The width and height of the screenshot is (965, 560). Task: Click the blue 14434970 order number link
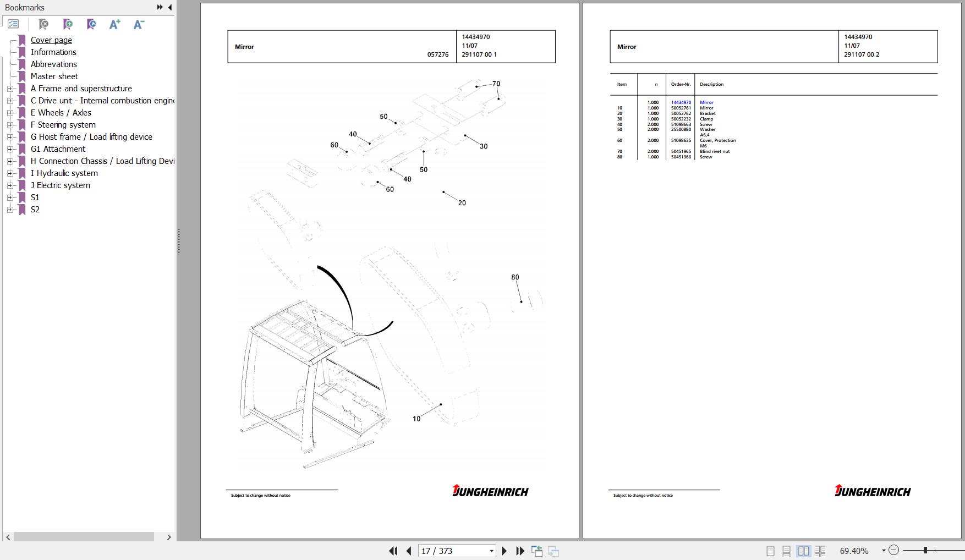coord(681,102)
